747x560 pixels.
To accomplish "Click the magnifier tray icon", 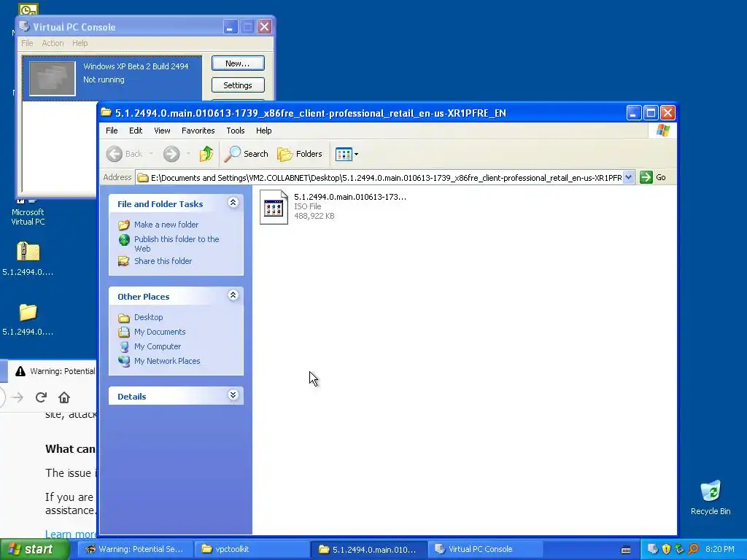I will pyautogui.click(x=693, y=549).
